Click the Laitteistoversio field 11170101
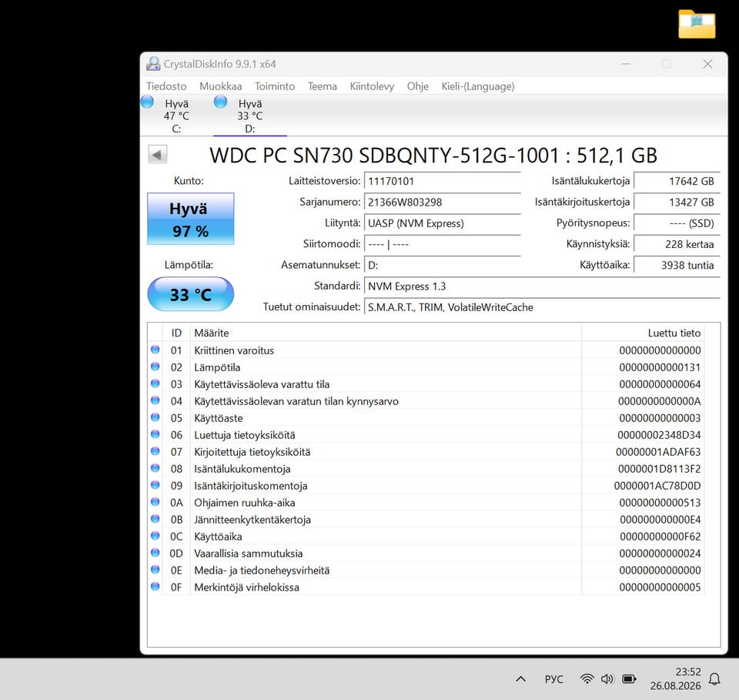739x700 pixels. [x=442, y=182]
